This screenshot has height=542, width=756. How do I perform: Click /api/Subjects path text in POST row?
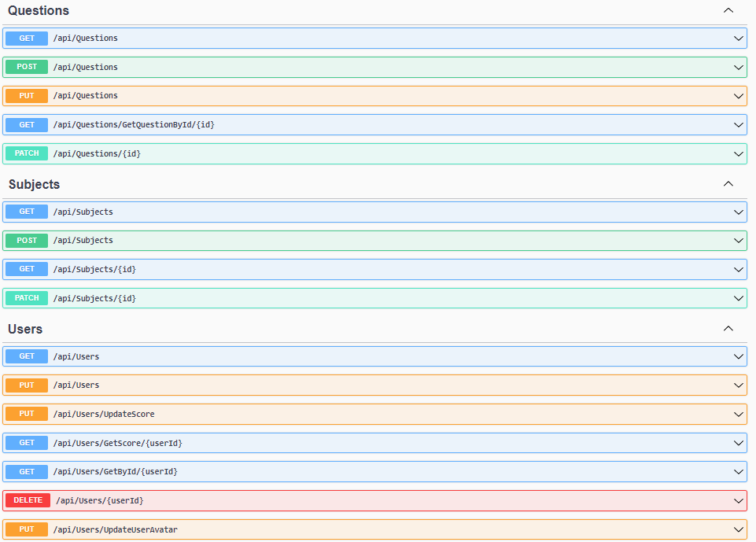click(x=83, y=240)
